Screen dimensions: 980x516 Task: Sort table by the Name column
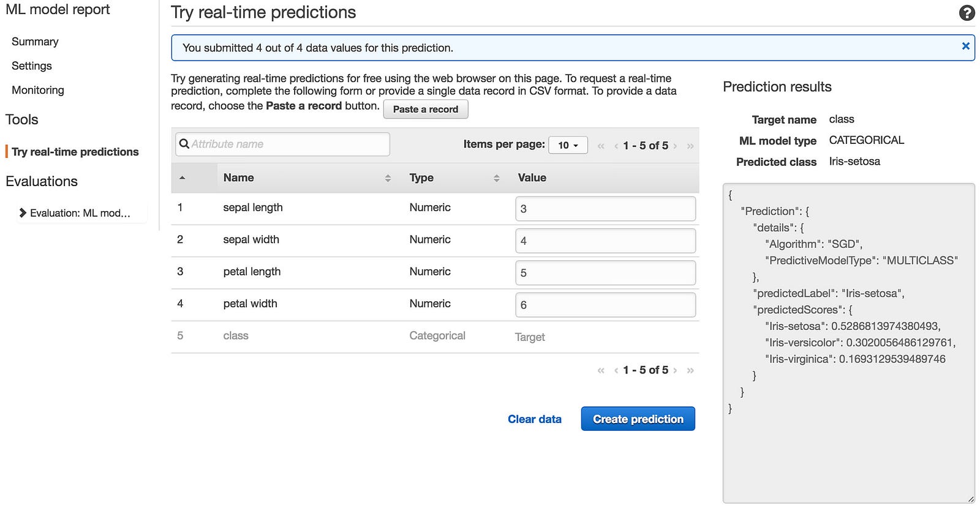coord(388,178)
